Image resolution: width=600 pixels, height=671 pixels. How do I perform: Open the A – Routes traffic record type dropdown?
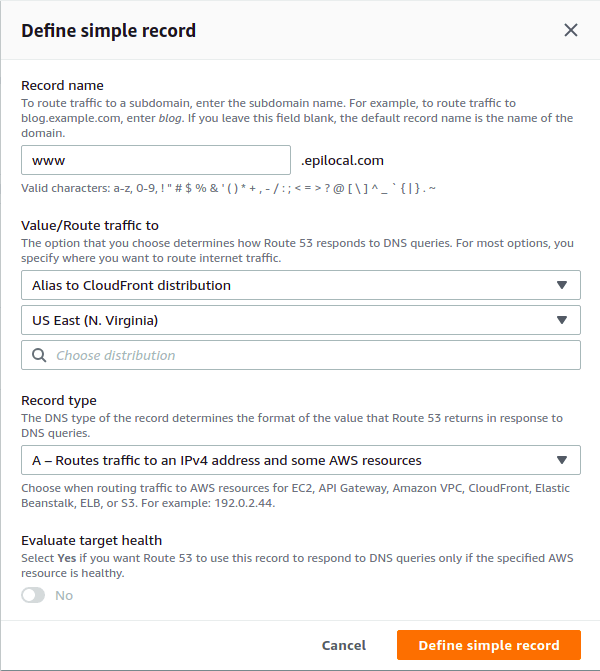coord(290,461)
